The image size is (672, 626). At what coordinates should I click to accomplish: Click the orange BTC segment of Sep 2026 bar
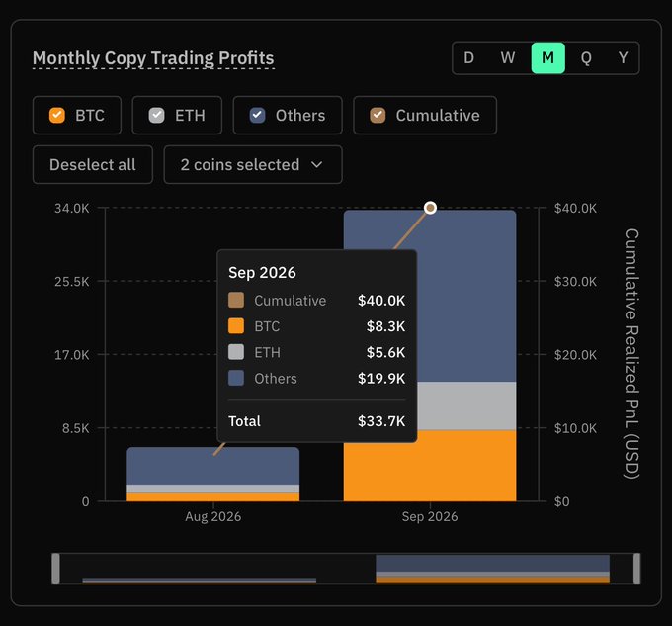(x=430, y=471)
